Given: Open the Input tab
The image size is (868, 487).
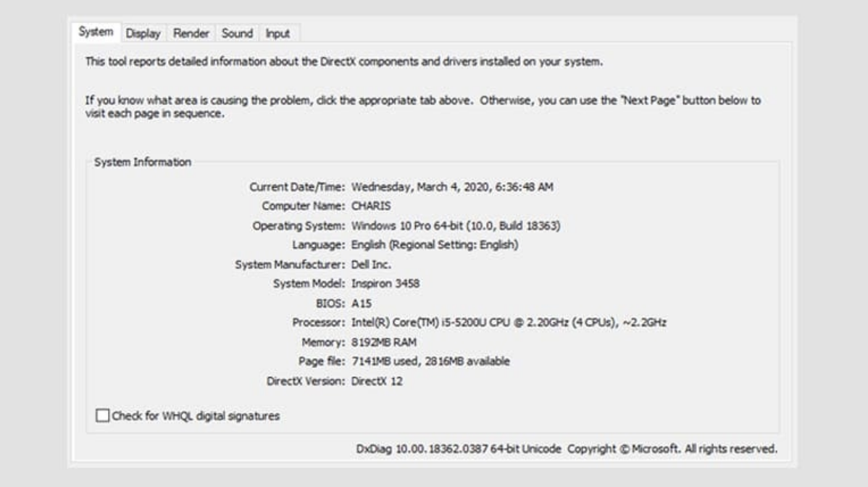Looking at the screenshot, I should tap(277, 33).
